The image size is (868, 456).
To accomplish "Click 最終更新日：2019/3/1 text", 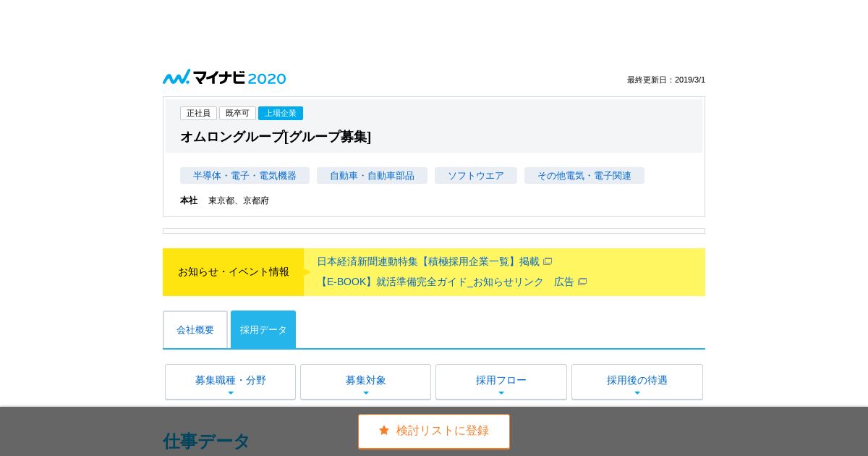I will coord(666,80).
